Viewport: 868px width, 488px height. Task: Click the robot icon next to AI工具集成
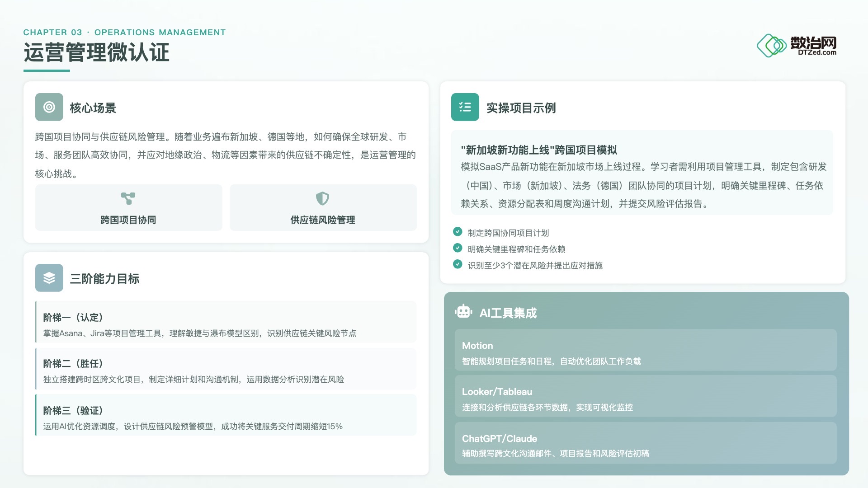[x=463, y=312]
